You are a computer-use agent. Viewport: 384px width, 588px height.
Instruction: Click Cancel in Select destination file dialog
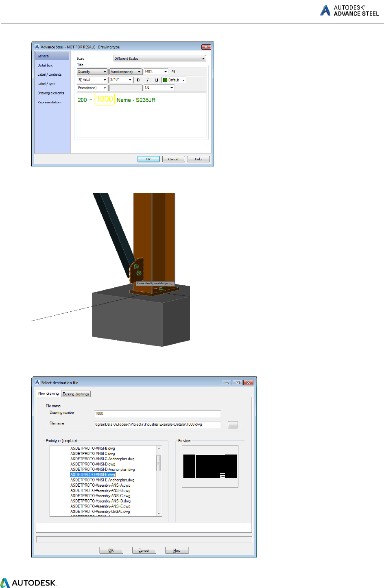(x=144, y=550)
